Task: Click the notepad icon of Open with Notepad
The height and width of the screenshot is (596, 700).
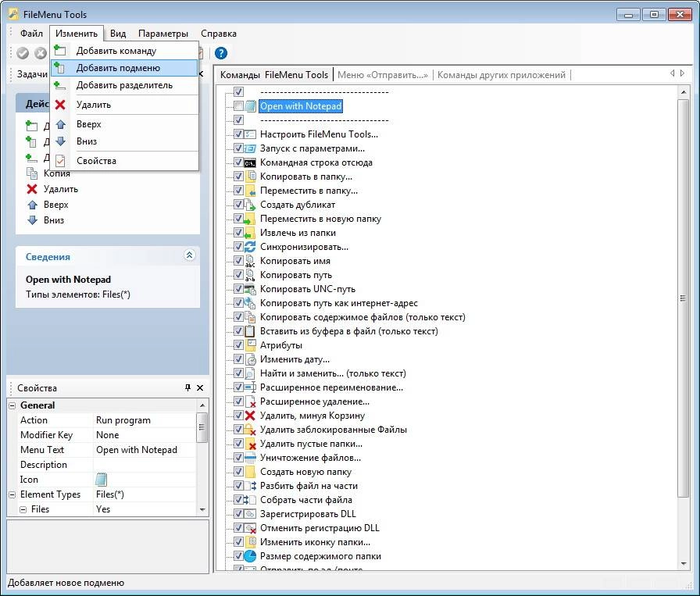Action: click(x=251, y=106)
